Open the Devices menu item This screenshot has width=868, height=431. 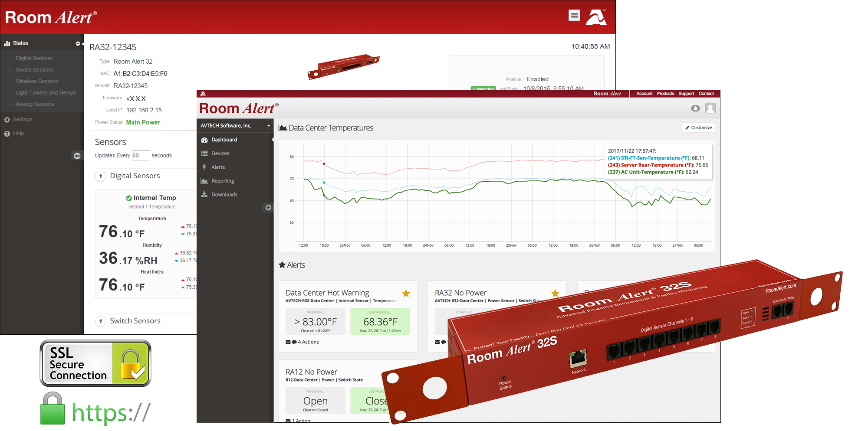click(220, 153)
